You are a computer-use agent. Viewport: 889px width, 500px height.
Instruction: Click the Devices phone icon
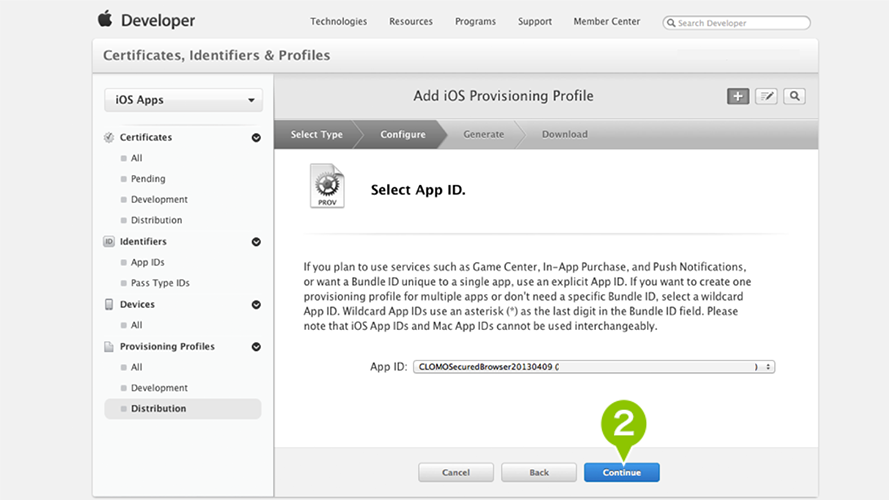[x=109, y=304]
